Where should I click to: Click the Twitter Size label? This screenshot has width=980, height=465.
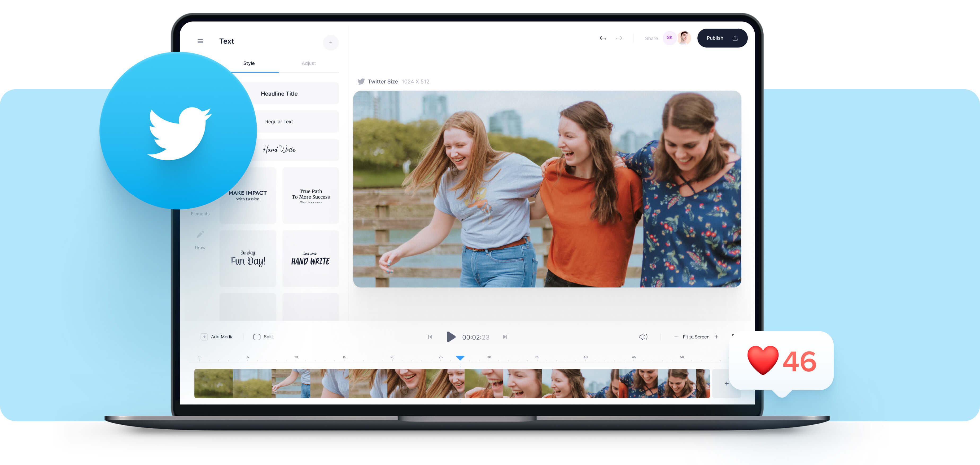[383, 81]
